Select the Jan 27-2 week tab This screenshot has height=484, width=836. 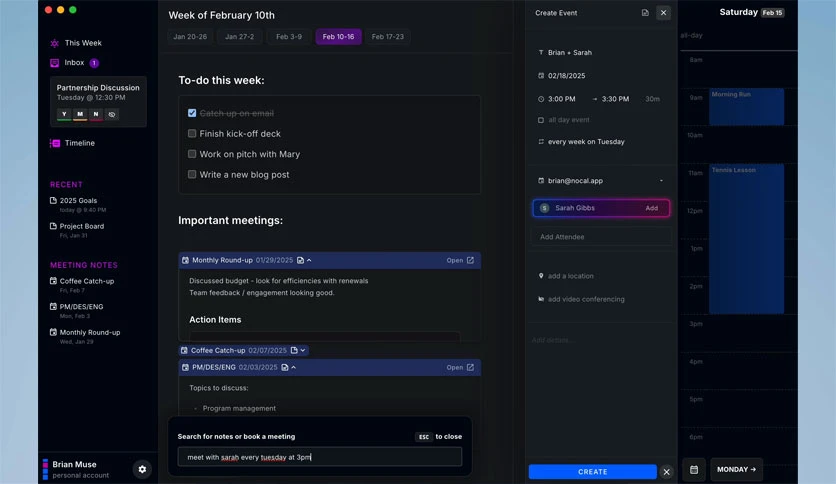239,37
